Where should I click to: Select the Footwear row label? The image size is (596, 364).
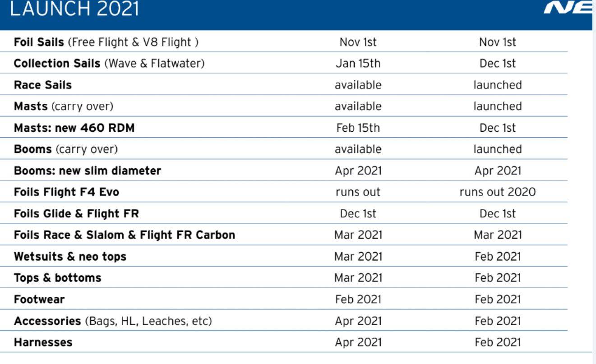[39, 299]
